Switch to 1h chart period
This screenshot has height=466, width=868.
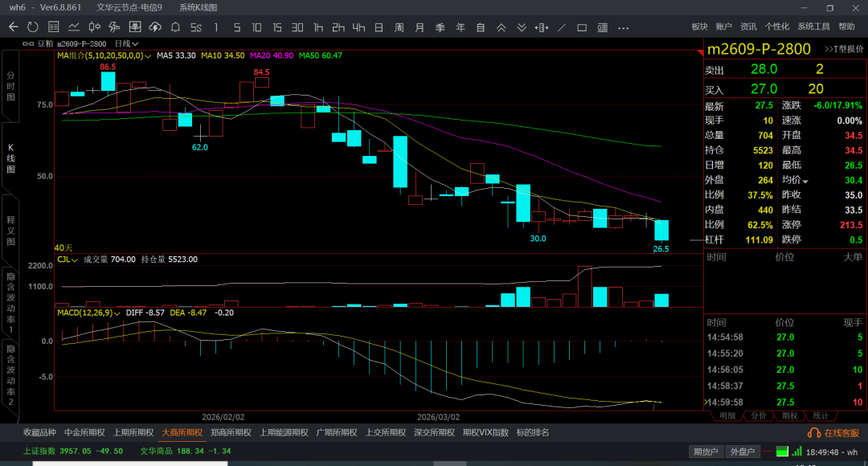click(318, 27)
